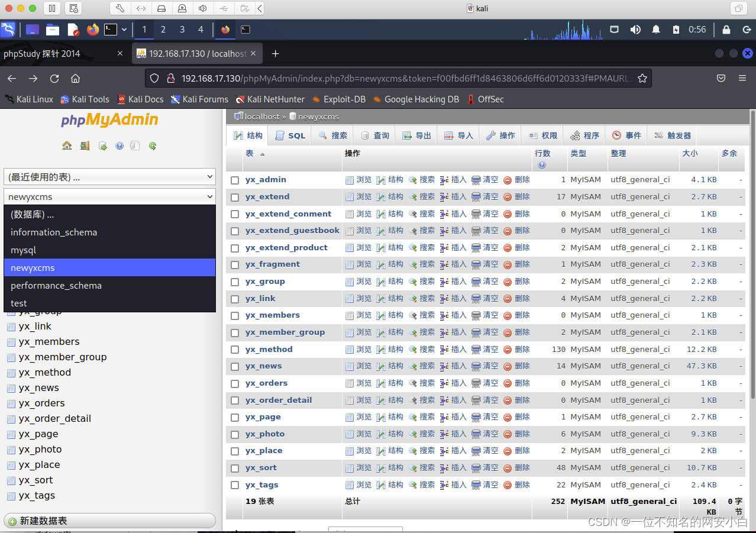The image size is (756, 533).
Task: Launch Firefox from Kali panel
Action: tap(92, 29)
